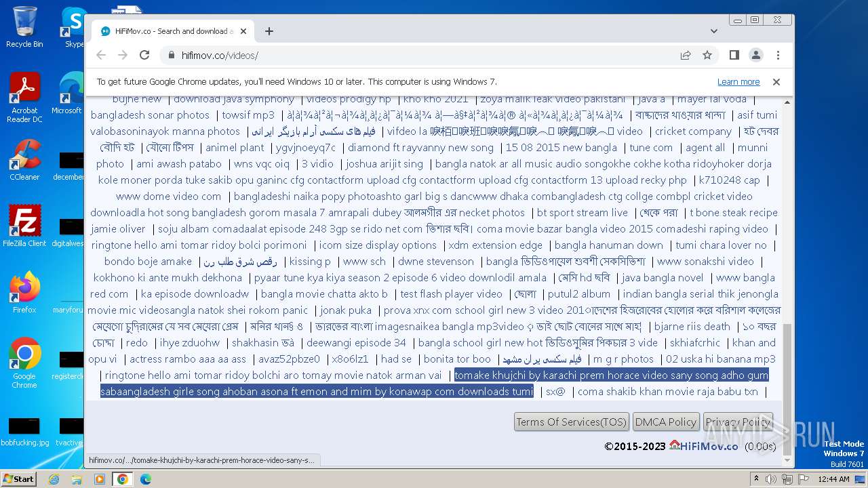Open 'test flash player video' link
Image resolution: width=868 pixels, height=488 pixels.
pos(451,293)
